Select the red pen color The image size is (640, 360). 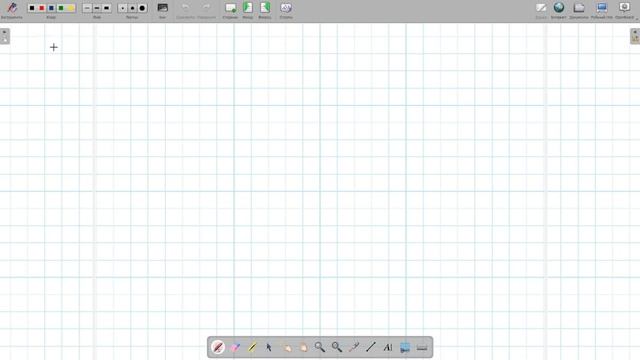(42, 8)
